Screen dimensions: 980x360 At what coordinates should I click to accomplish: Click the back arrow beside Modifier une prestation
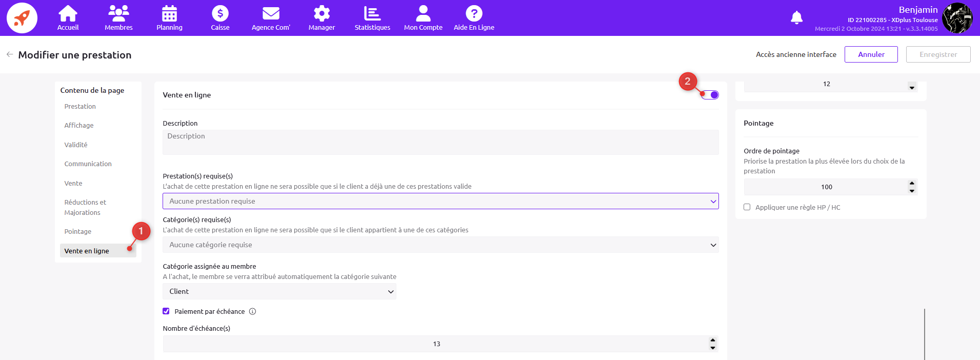10,54
